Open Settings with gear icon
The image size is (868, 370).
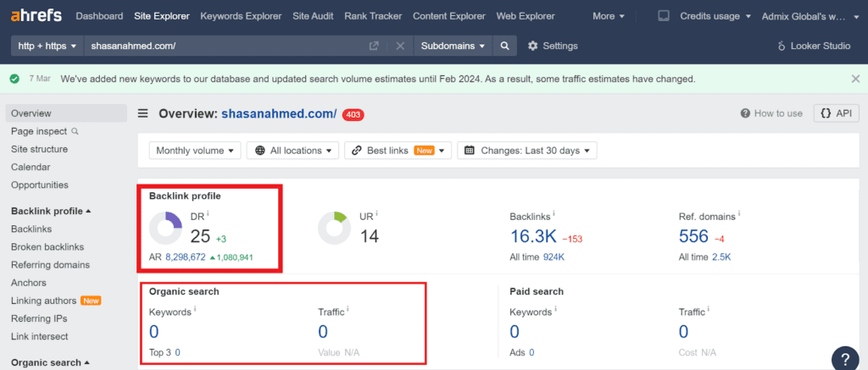point(553,46)
